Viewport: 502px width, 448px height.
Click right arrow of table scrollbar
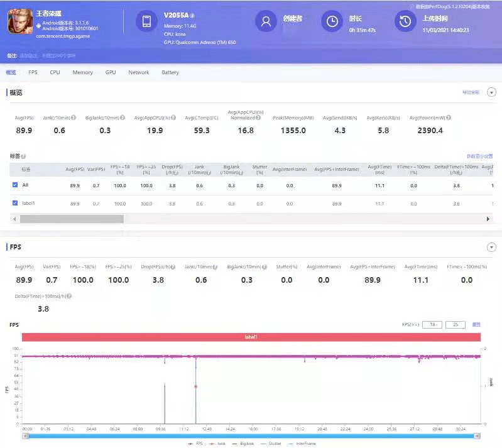pos(488,219)
